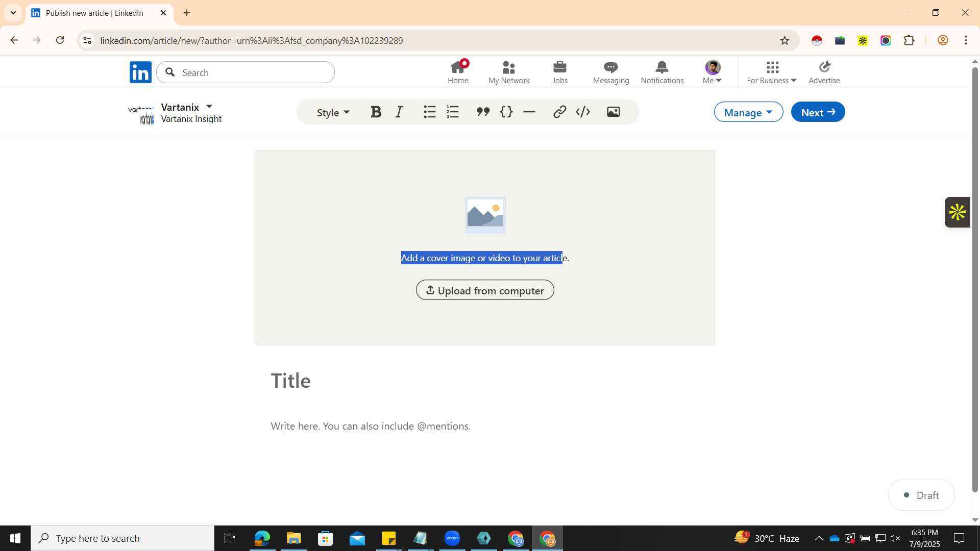Viewport: 980px width, 551px height.
Task: Close the Publish new article tab
Action: [x=163, y=13]
